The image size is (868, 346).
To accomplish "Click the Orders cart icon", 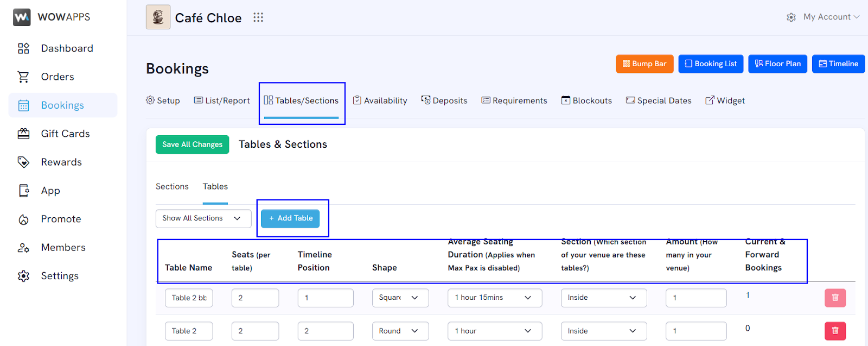I will tap(23, 77).
